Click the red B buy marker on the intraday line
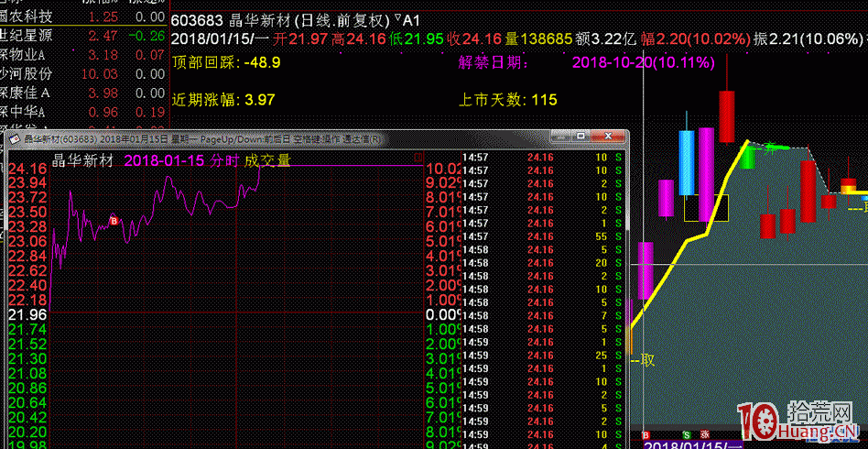This screenshot has width=868, height=449. (x=114, y=221)
